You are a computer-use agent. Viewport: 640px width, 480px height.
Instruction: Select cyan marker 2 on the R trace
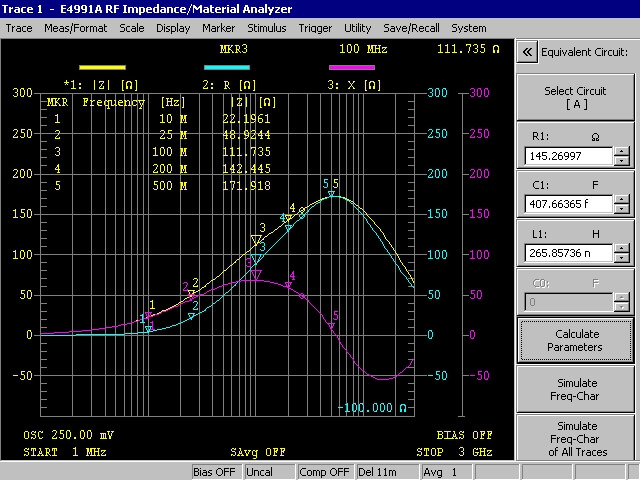191,316
